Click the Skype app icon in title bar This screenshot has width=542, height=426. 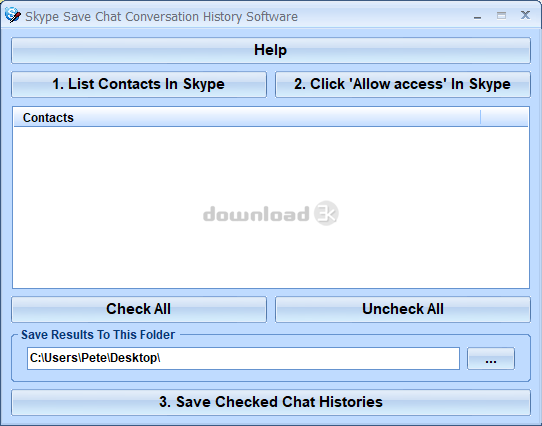click(x=12, y=15)
